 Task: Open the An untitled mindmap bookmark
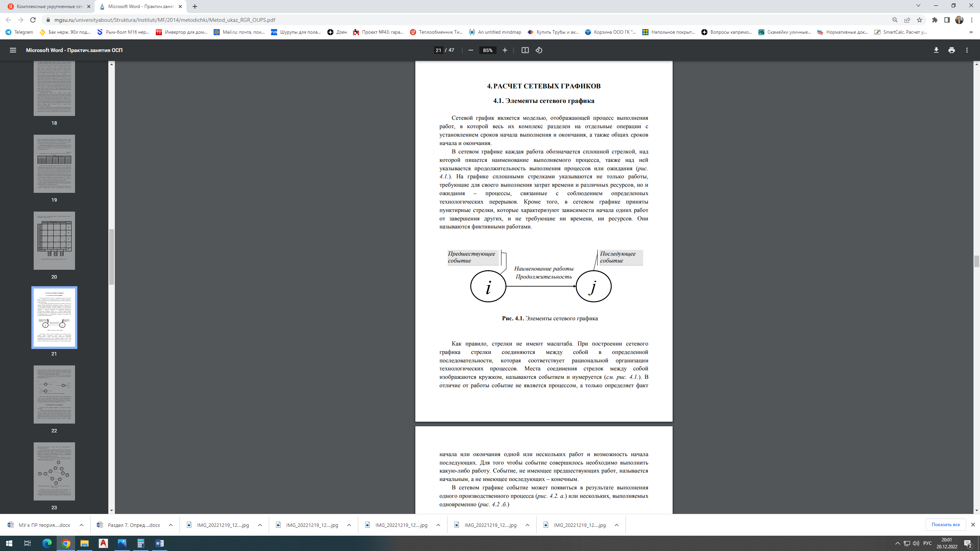click(495, 32)
